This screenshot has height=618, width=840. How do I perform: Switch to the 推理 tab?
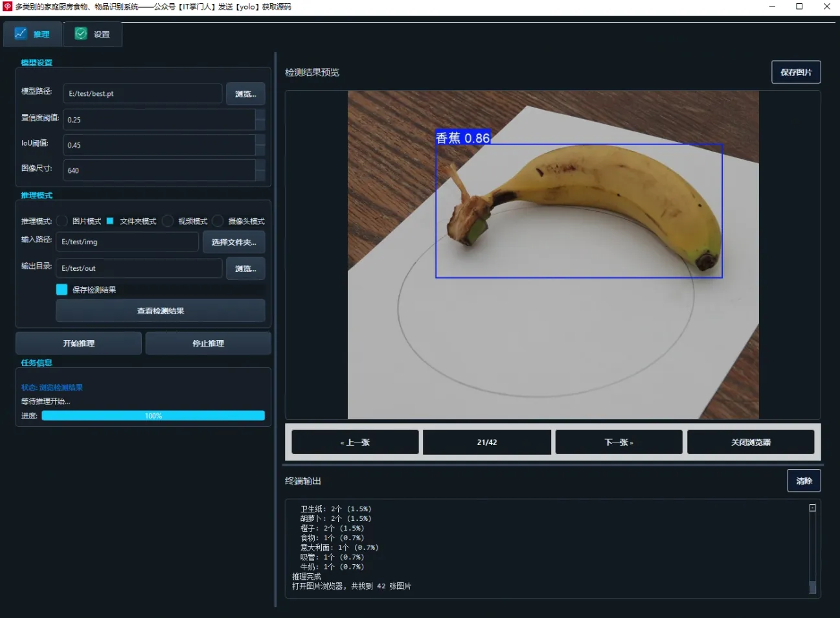pyautogui.click(x=32, y=34)
